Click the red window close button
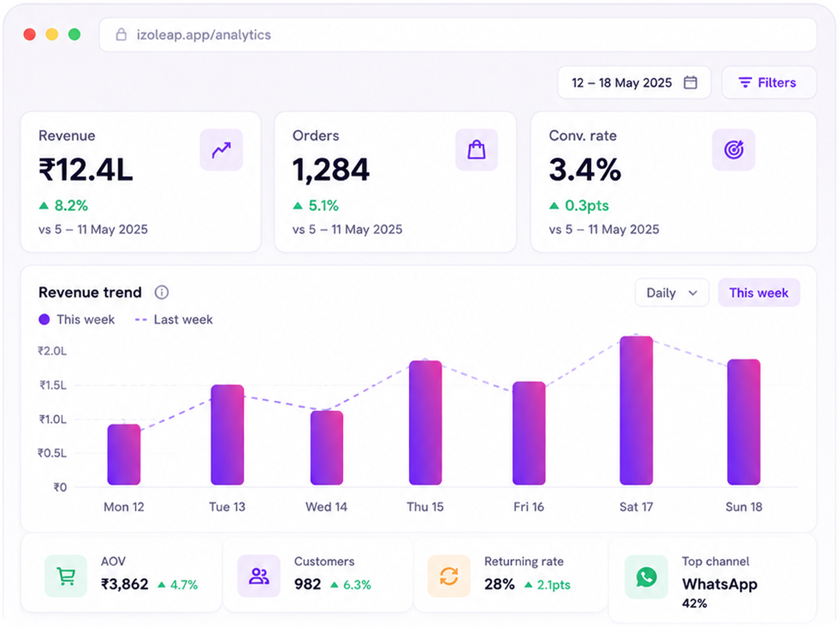 30,35
